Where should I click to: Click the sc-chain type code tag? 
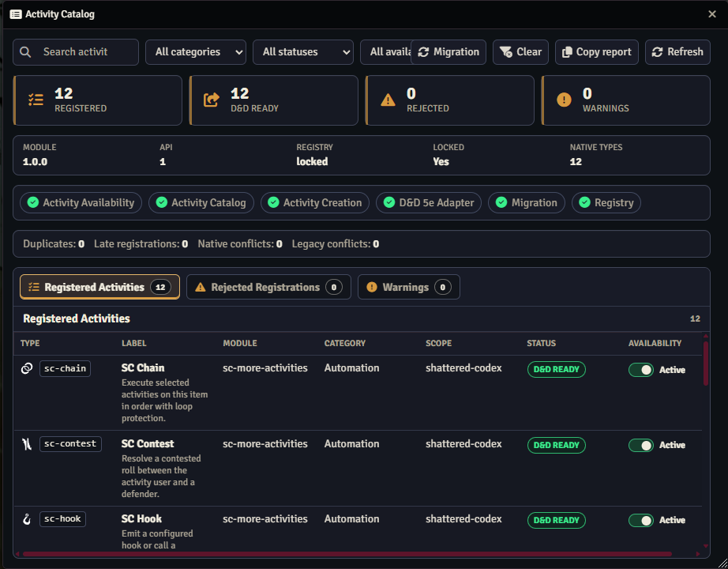(x=65, y=368)
